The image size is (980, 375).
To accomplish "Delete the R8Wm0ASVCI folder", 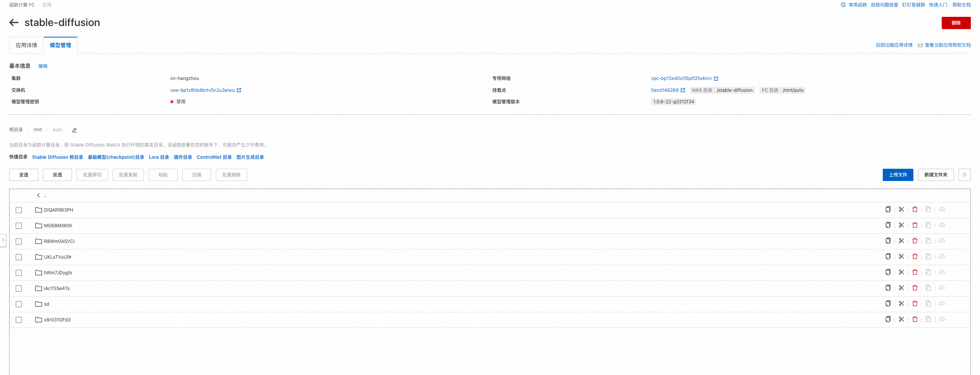I will pos(915,241).
